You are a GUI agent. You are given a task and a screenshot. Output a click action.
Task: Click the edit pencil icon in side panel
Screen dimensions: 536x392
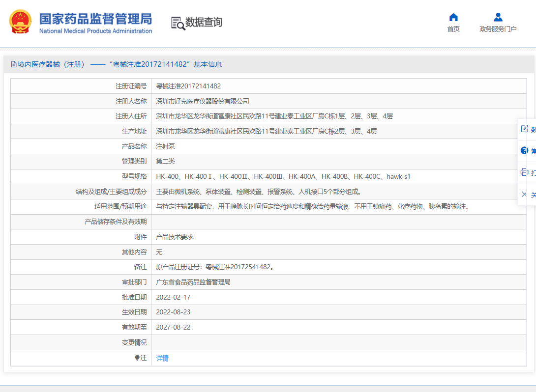[x=524, y=129]
